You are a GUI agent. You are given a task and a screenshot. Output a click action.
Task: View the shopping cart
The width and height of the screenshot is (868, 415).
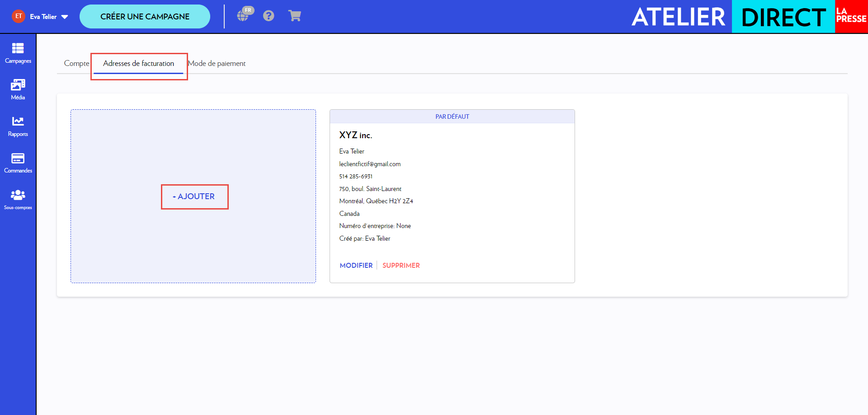[x=295, y=16]
